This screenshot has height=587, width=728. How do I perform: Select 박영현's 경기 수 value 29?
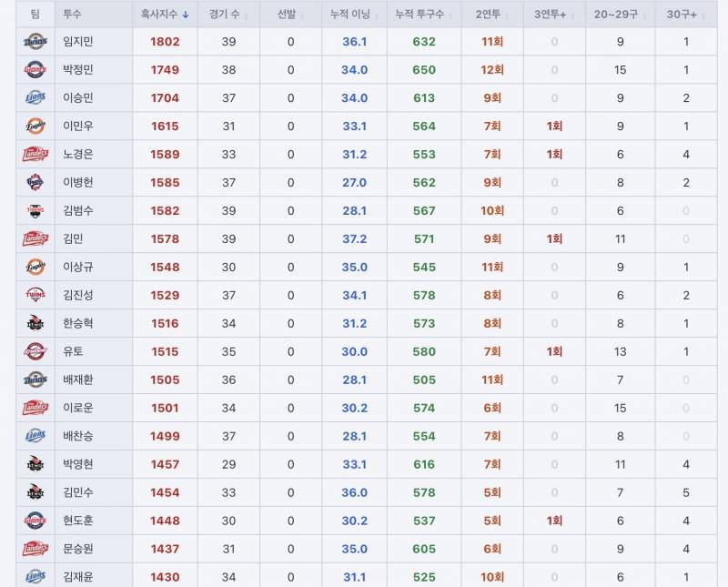point(228,464)
